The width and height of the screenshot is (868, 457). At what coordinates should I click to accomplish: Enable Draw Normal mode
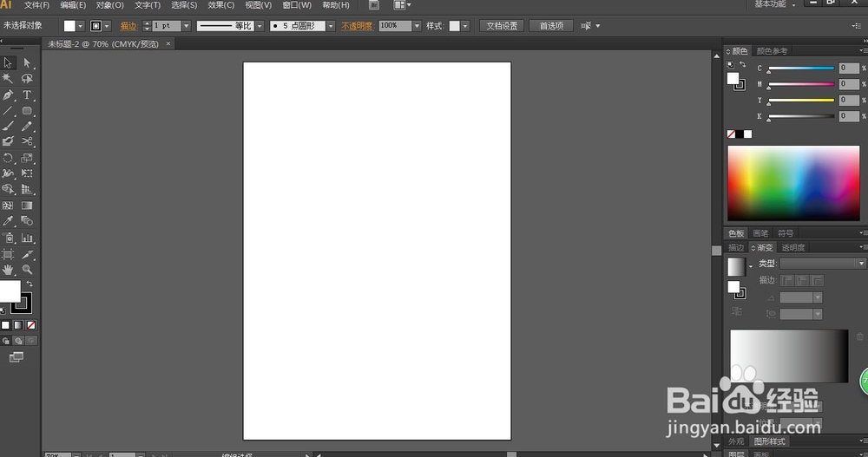(6, 341)
